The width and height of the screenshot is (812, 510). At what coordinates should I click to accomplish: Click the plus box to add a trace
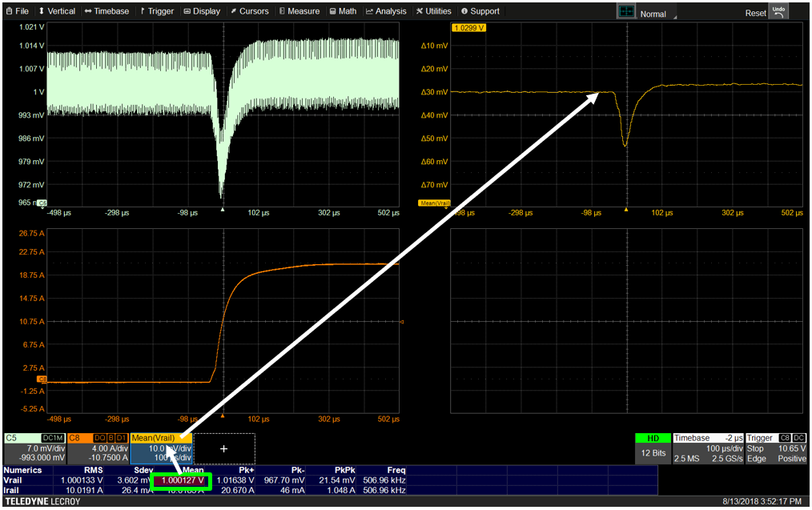point(223,449)
